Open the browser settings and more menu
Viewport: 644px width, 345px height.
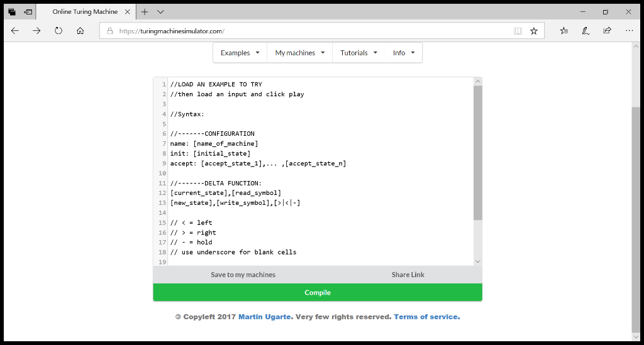[x=629, y=31]
